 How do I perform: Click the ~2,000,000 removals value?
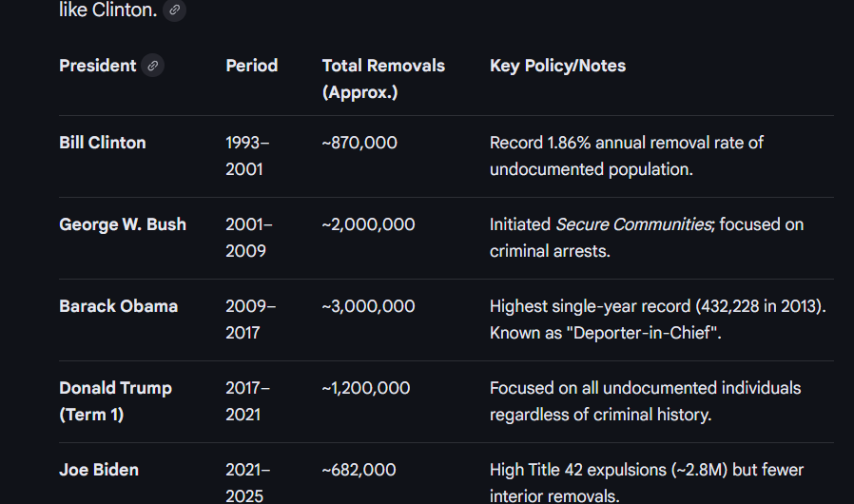pos(368,224)
